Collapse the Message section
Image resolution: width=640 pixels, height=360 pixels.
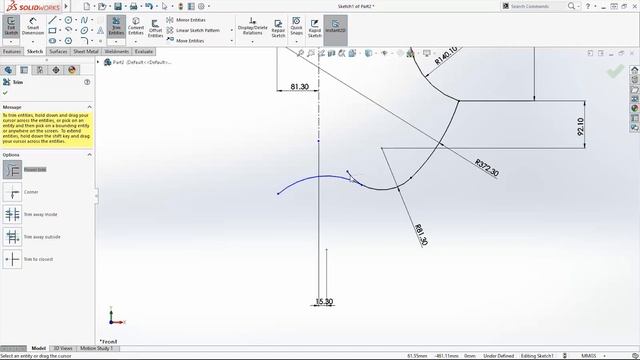[x=89, y=107]
